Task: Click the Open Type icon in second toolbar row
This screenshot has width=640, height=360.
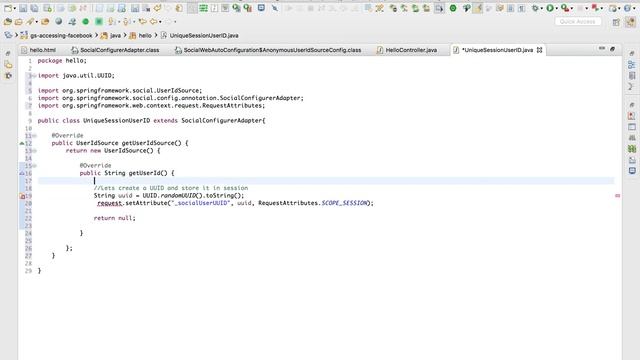Action: [x=8, y=22]
